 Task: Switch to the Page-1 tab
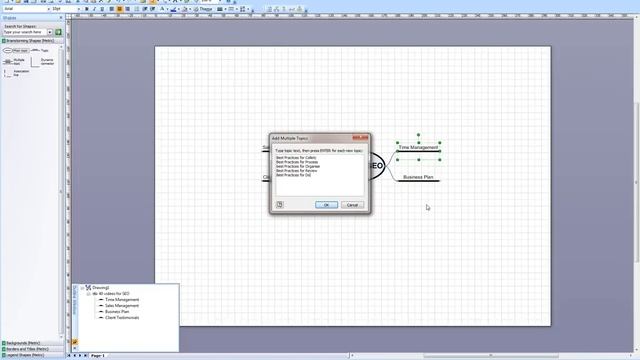98,356
